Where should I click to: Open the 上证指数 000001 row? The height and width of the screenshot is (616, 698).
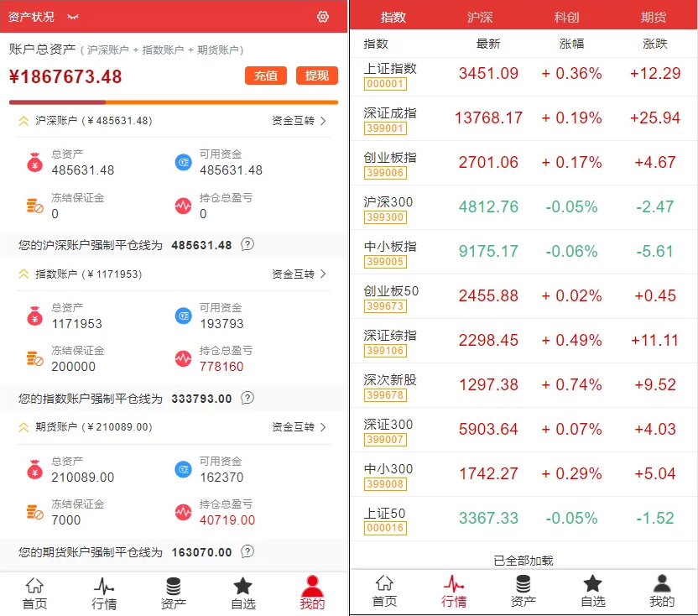523,74
